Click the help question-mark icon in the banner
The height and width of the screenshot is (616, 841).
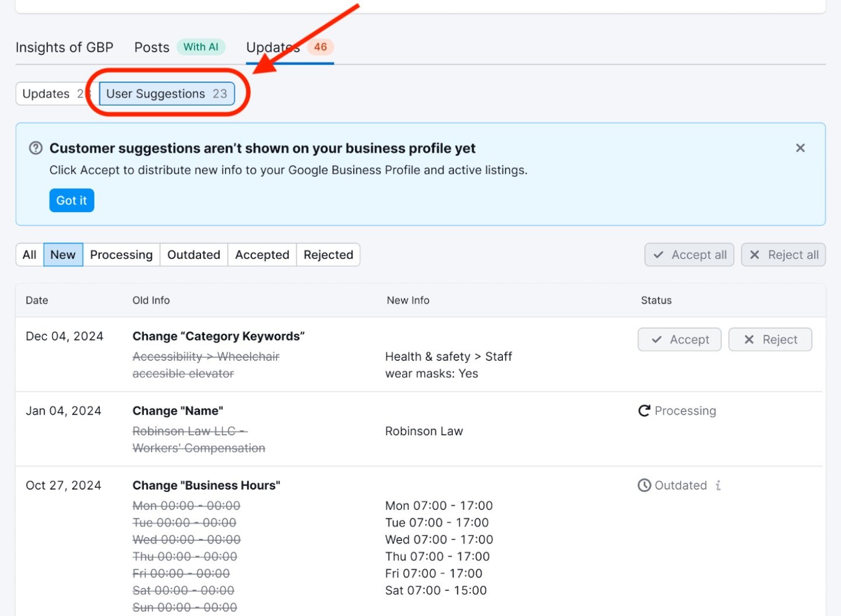coord(36,148)
